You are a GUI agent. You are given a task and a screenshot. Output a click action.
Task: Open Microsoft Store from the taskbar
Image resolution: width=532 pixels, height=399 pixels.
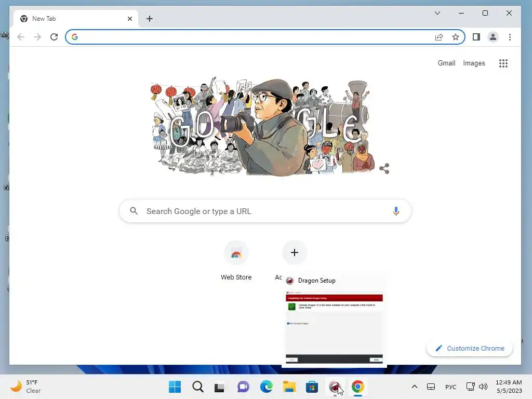coord(312,387)
